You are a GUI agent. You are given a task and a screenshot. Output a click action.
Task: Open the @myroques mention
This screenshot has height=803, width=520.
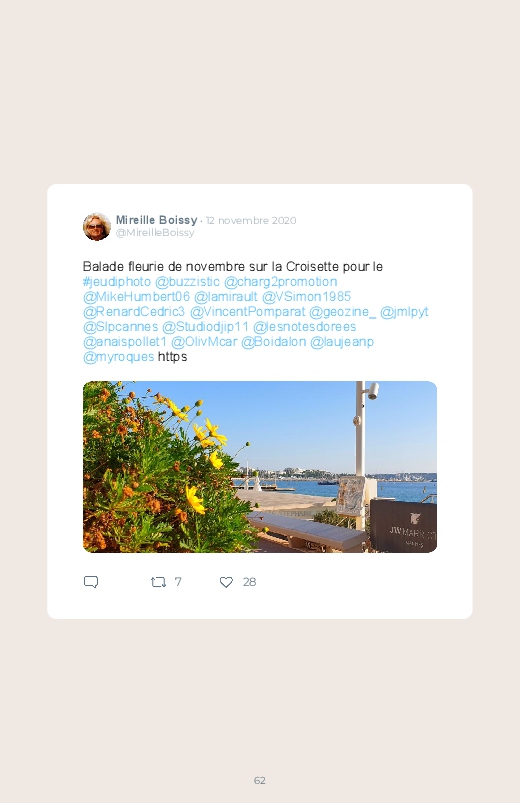tap(118, 356)
